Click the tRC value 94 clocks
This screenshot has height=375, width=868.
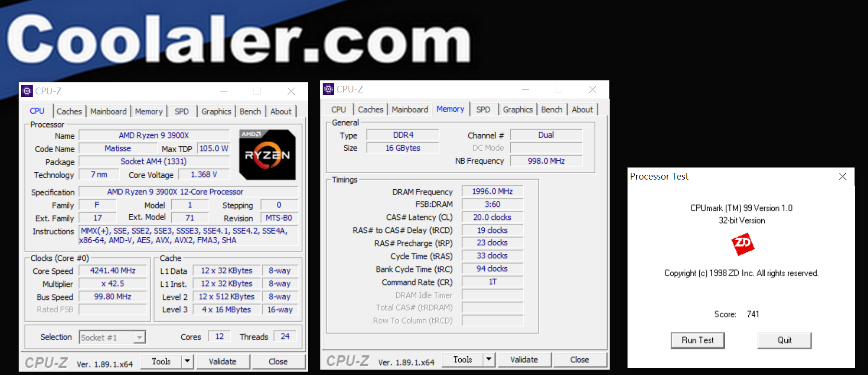pyautogui.click(x=492, y=269)
